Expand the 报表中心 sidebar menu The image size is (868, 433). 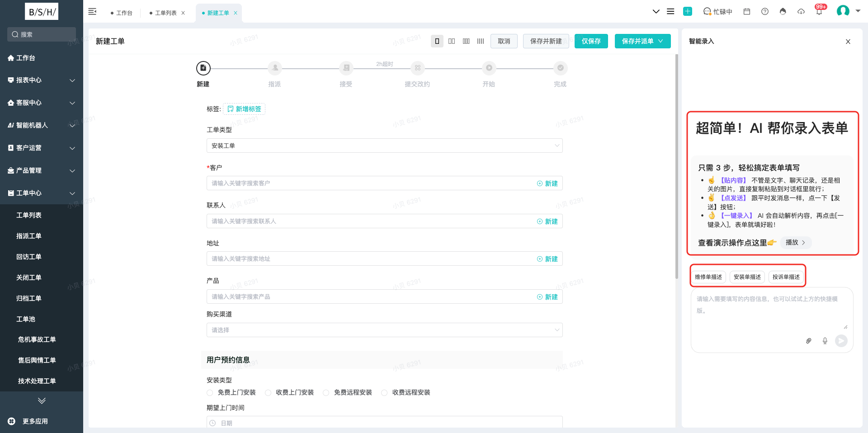coord(42,80)
